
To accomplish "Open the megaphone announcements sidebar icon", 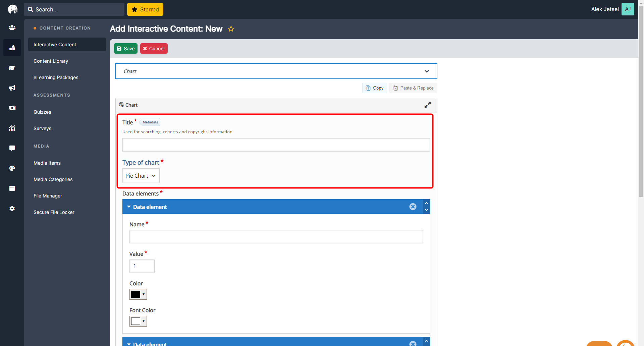I will (x=12, y=88).
